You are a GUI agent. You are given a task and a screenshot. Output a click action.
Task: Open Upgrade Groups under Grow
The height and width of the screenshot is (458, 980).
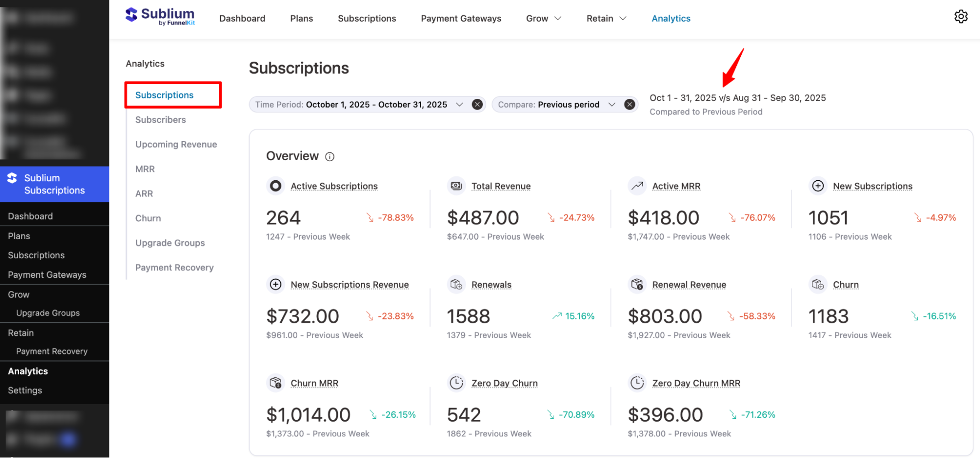click(x=48, y=313)
